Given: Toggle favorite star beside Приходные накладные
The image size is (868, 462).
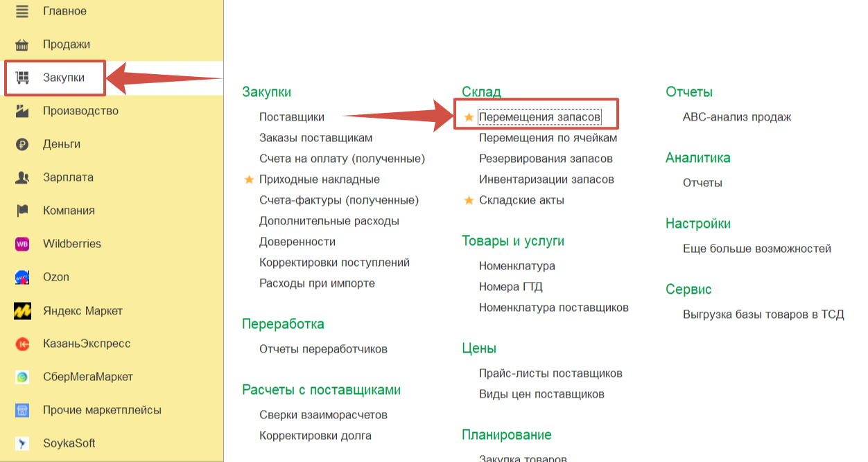Looking at the screenshot, I should click(x=249, y=179).
